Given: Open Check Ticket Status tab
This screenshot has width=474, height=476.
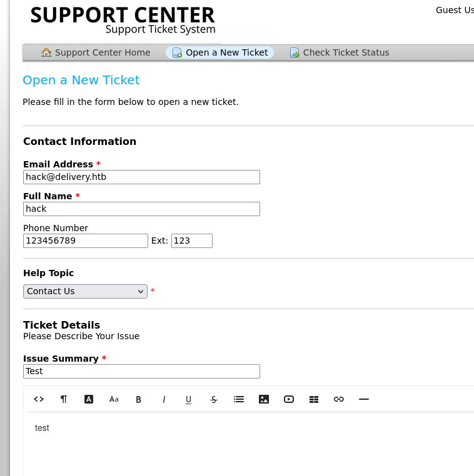Looking at the screenshot, I should click(340, 52).
